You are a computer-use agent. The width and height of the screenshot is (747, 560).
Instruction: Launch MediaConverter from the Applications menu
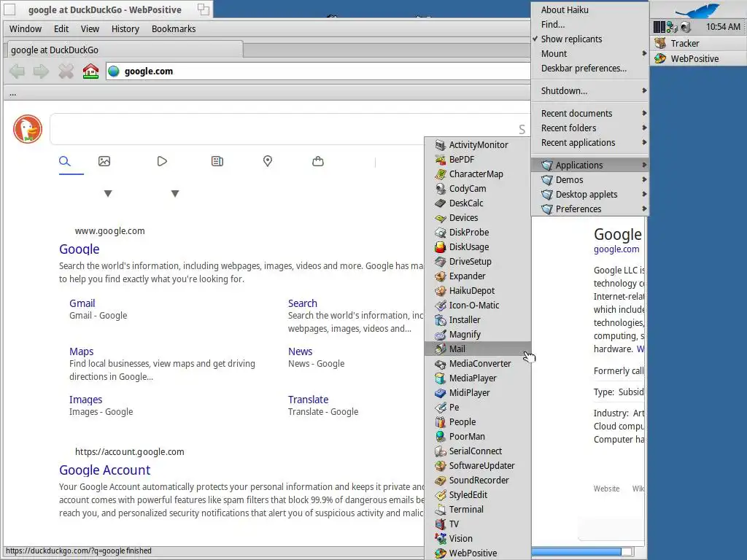pos(477,364)
